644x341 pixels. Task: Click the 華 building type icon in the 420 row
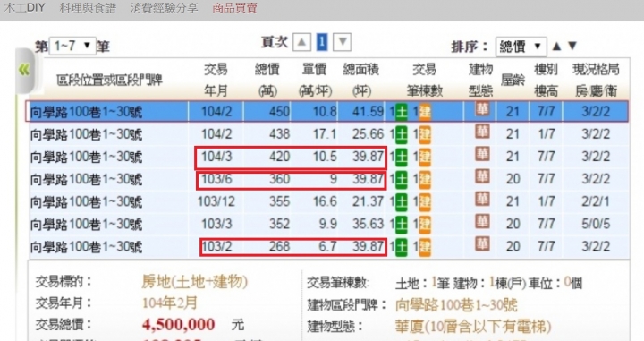pyautogui.click(x=482, y=155)
